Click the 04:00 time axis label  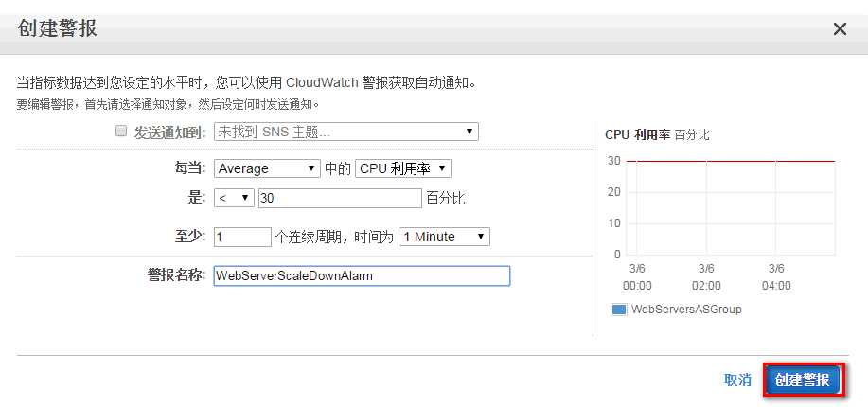(x=776, y=286)
